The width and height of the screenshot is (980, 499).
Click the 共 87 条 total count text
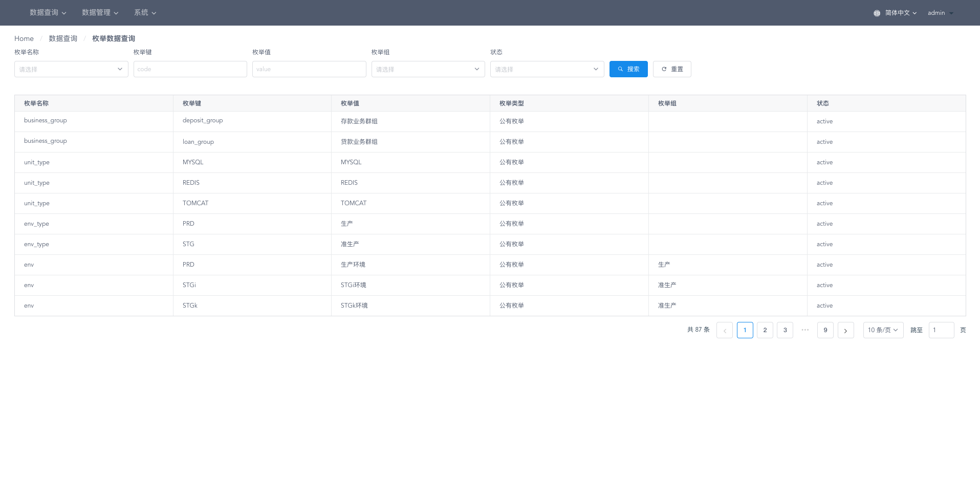[x=699, y=330]
